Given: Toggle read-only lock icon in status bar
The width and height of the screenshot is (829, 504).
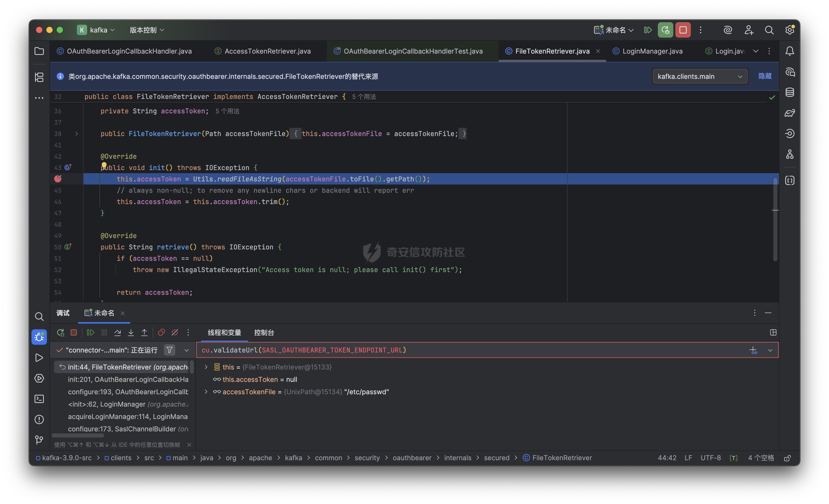Looking at the screenshot, I should 787,458.
